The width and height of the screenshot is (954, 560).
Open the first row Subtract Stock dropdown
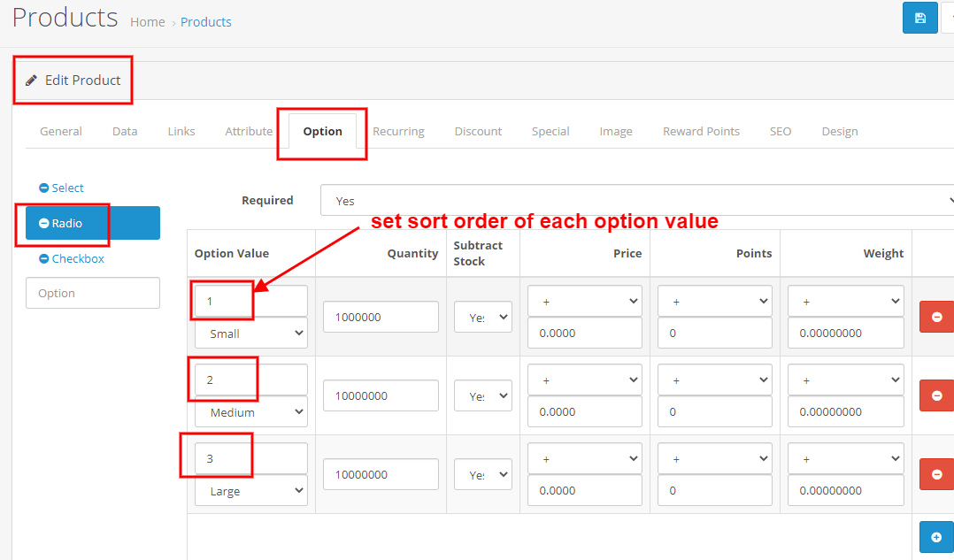[x=482, y=316]
